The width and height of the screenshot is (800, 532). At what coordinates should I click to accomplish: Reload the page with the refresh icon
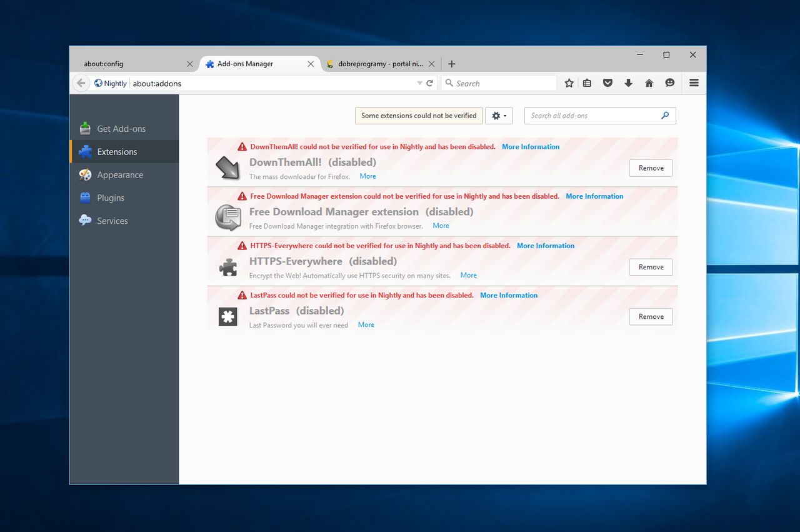(430, 83)
